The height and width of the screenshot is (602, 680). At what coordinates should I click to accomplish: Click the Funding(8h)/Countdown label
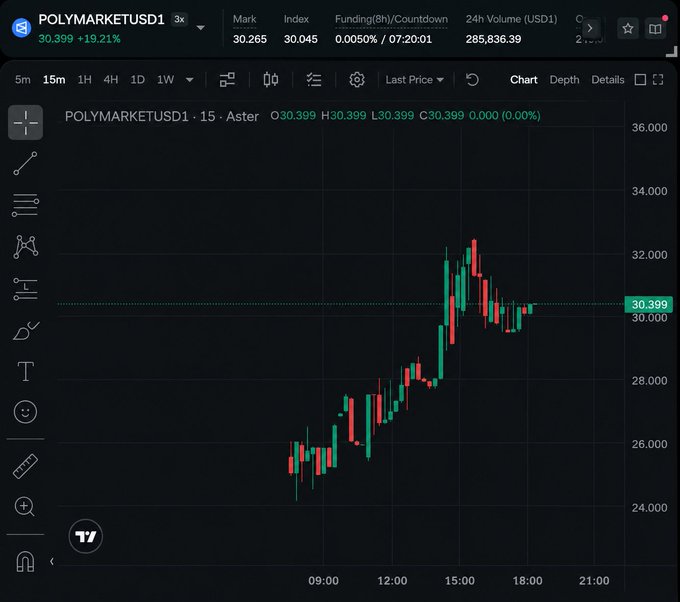391,20
